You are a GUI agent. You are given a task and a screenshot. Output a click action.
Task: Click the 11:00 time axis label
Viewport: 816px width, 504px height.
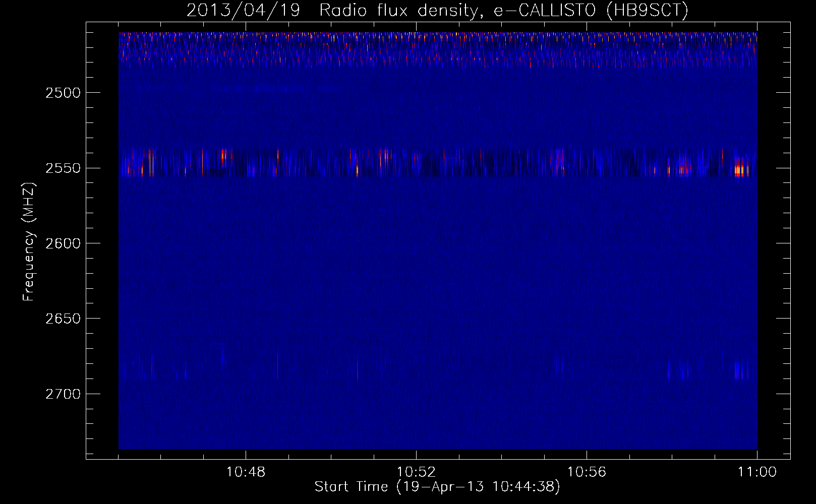(757, 472)
